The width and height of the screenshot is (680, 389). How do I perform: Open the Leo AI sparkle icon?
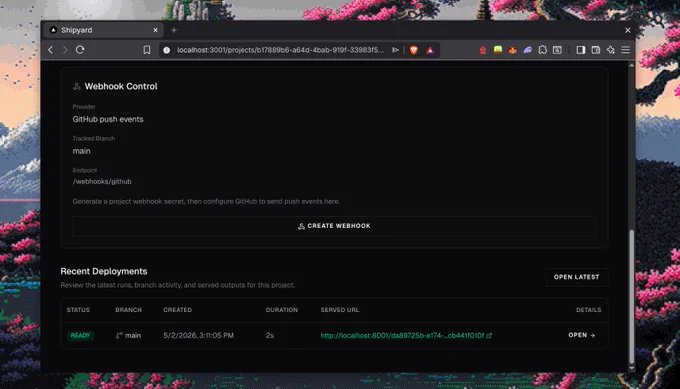pyautogui.click(x=611, y=50)
